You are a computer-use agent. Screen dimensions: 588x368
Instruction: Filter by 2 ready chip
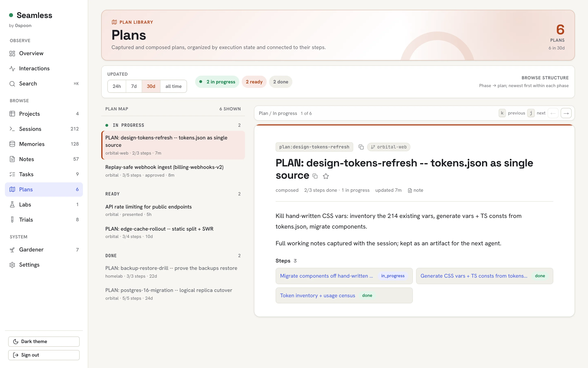click(x=254, y=82)
